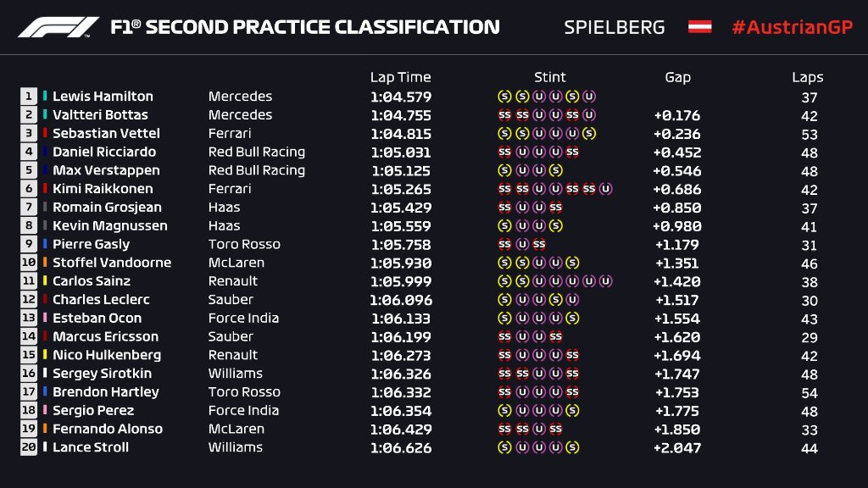868x488 pixels.
Task: Click position number 20 box
Action: [x=30, y=447]
